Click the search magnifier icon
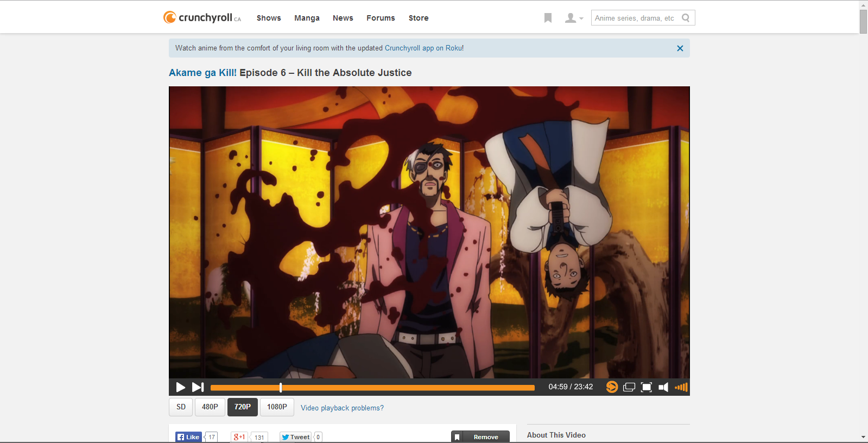Viewport: 868px width, 443px height. point(686,18)
